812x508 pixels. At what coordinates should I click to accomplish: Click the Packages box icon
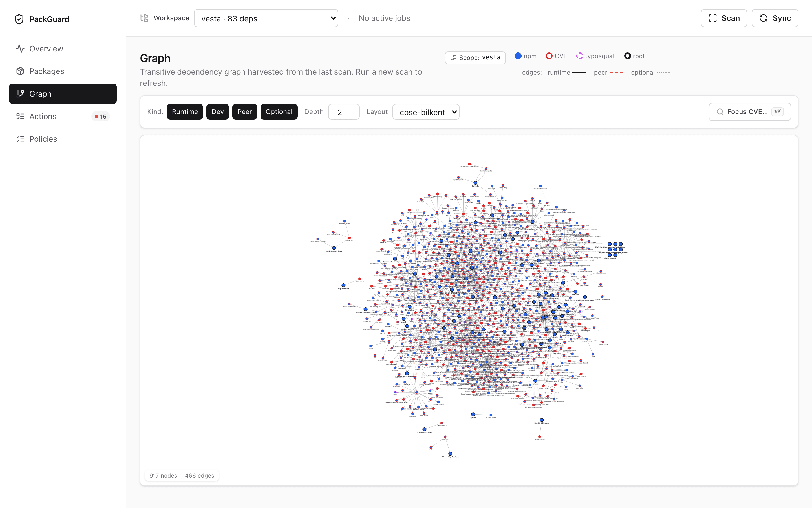pyautogui.click(x=20, y=71)
